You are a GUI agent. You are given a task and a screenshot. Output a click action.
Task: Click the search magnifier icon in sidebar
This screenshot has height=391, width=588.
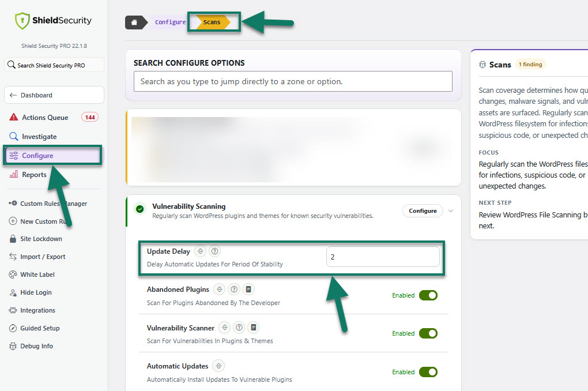pos(12,65)
